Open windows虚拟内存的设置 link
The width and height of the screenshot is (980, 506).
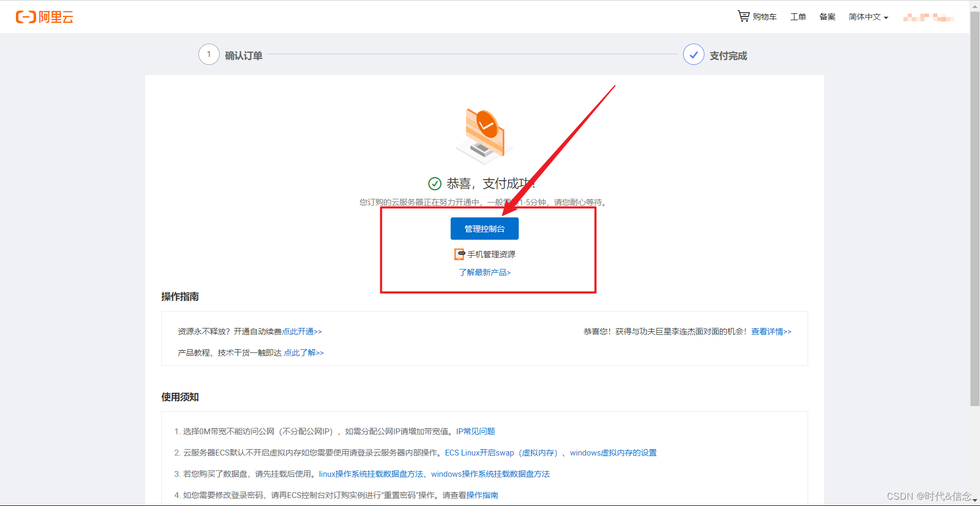pos(613,453)
